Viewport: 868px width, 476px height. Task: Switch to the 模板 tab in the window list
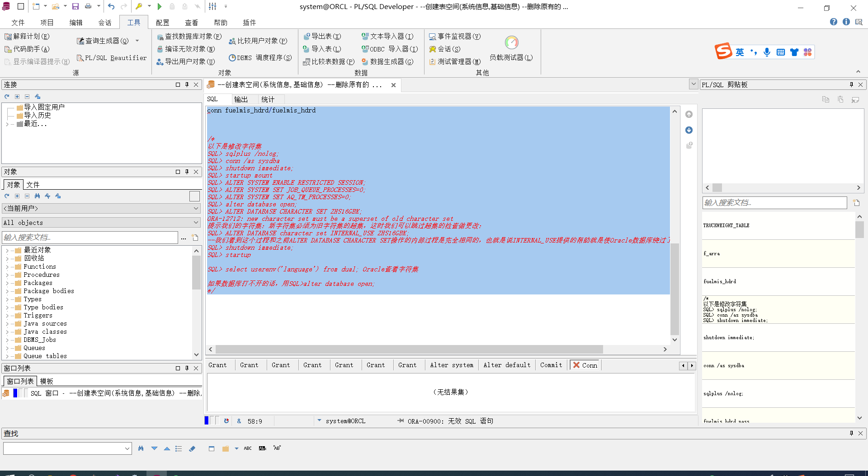[47, 381]
